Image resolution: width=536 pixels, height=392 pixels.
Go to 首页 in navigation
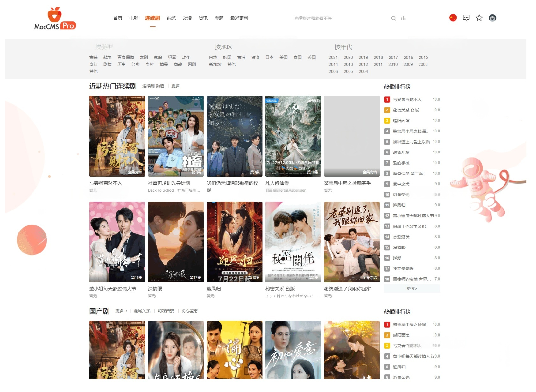[x=118, y=18]
